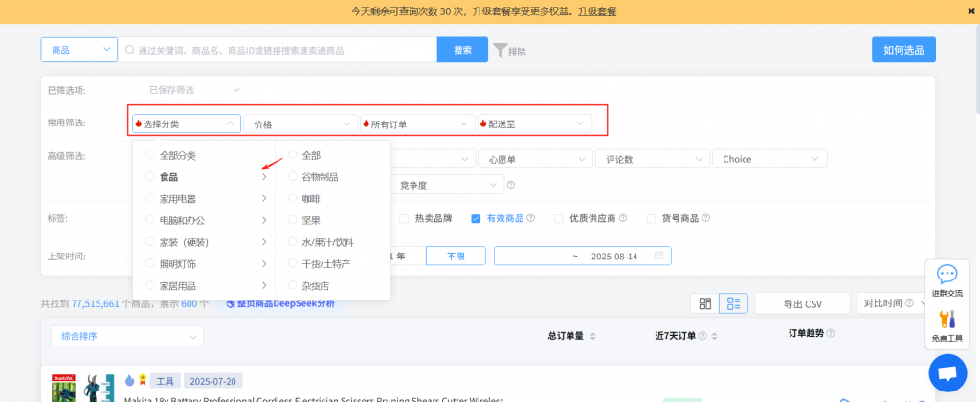
Task: Expand the 综合排序 sorting dropdown
Action: click(126, 336)
